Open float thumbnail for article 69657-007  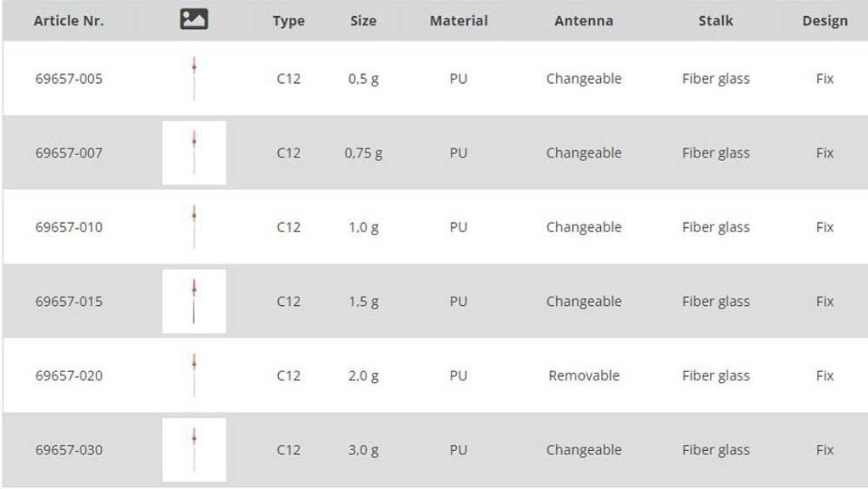pyautogui.click(x=194, y=153)
